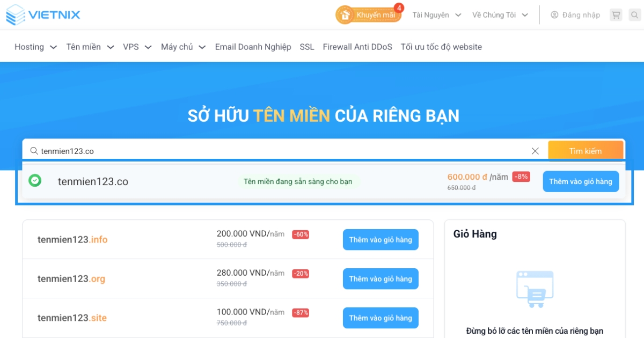Click the red notification badge on Khuyến mãi
This screenshot has height=338, width=644.
[398, 8]
